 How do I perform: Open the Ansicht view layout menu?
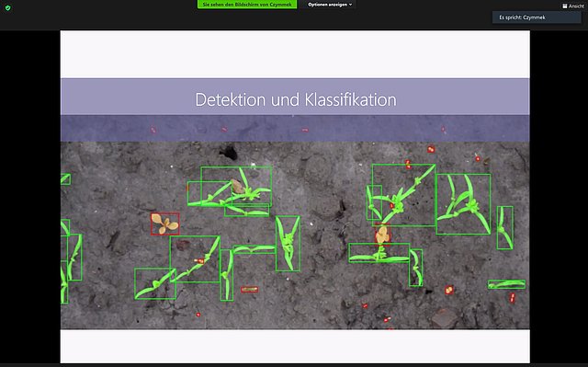point(573,6)
